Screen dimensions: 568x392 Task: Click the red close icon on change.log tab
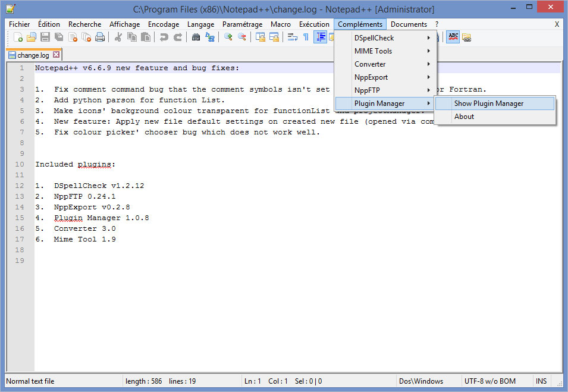pos(56,55)
